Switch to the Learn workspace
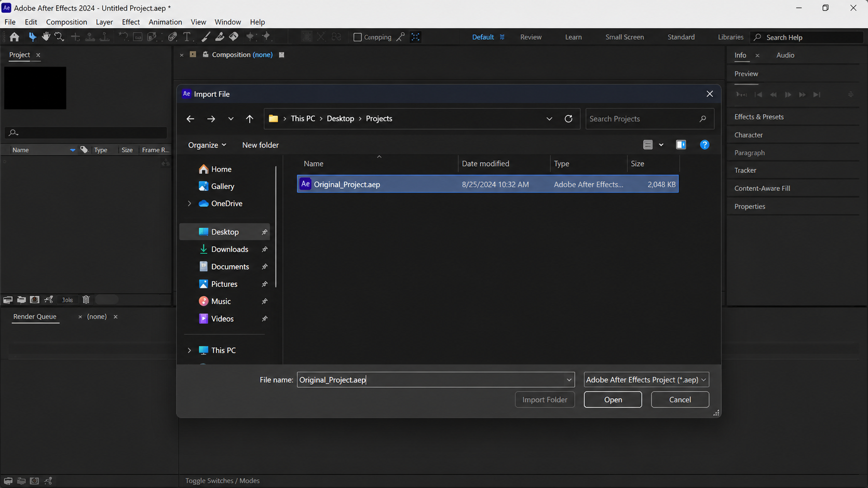The height and width of the screenshot is (488, 868). point(573,37)
